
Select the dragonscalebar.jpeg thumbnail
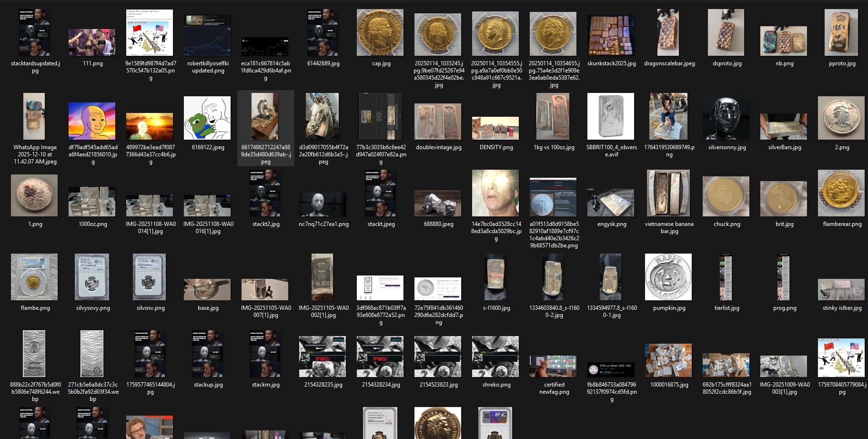click(x=668, y=32)
